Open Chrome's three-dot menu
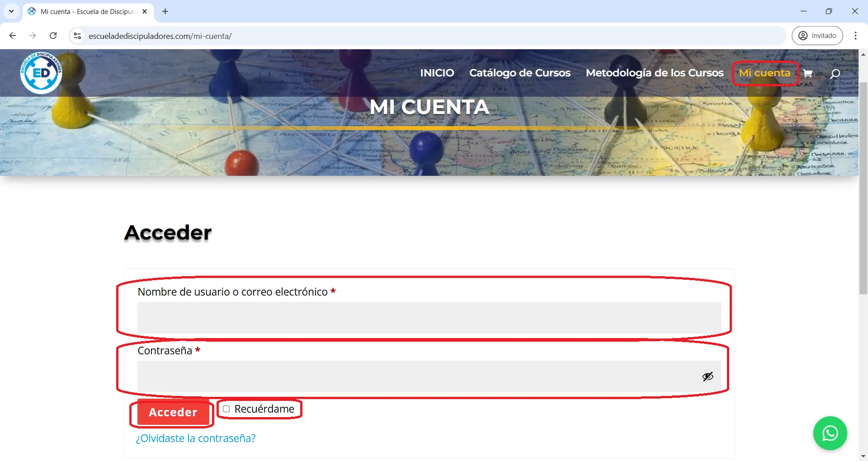868x461 pixels. [855, 36]
